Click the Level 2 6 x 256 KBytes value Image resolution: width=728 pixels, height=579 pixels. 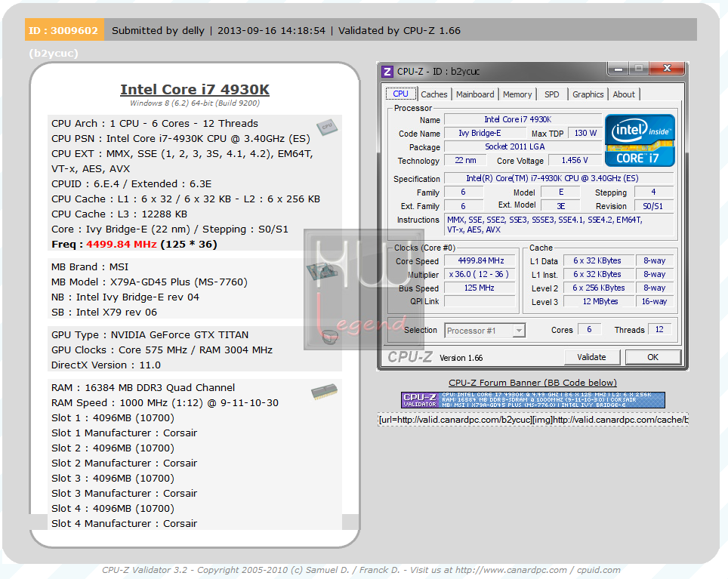click(x=598, y=288)
